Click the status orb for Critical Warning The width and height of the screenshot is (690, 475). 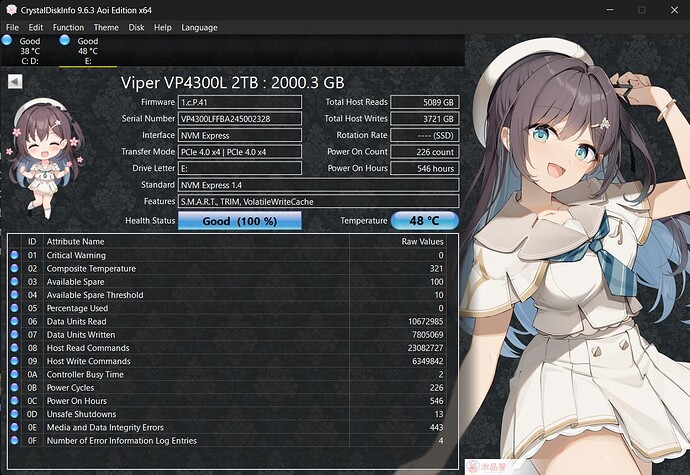click(x=15, y=255)
